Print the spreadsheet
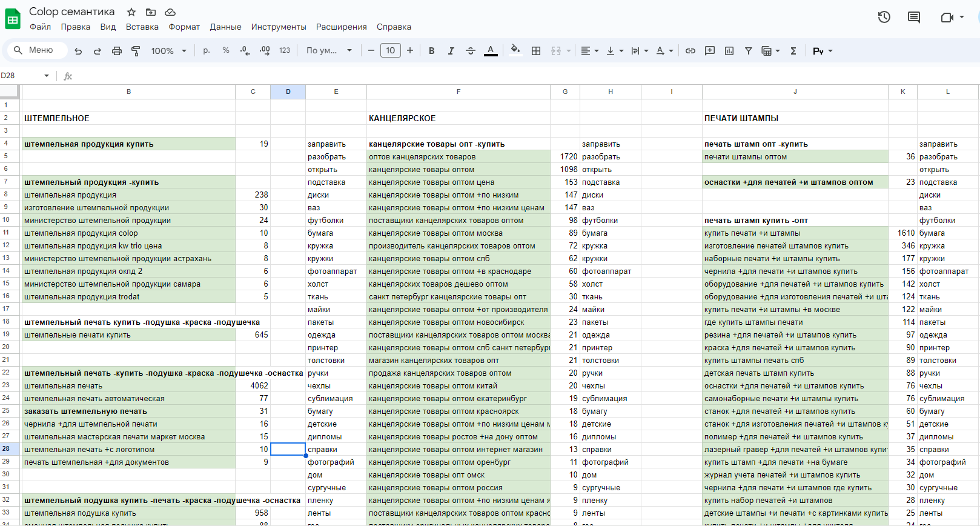The image size is (980, 526). point(117,51)
